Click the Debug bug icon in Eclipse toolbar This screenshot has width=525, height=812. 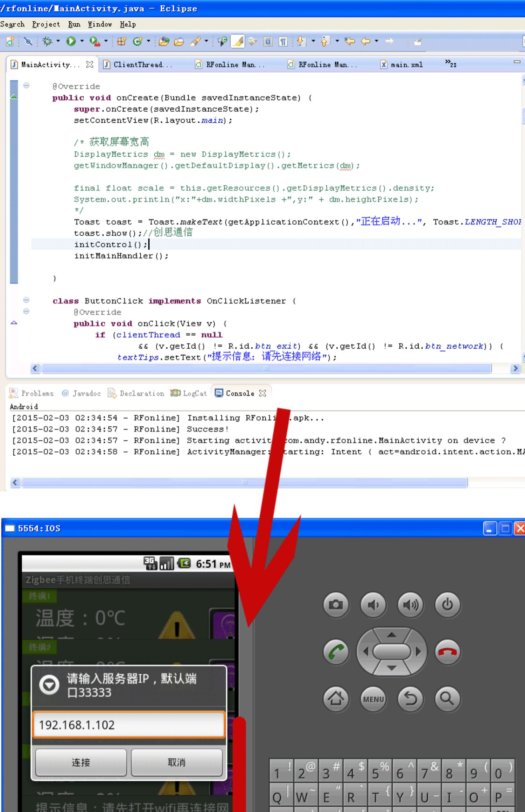[47, 42]
